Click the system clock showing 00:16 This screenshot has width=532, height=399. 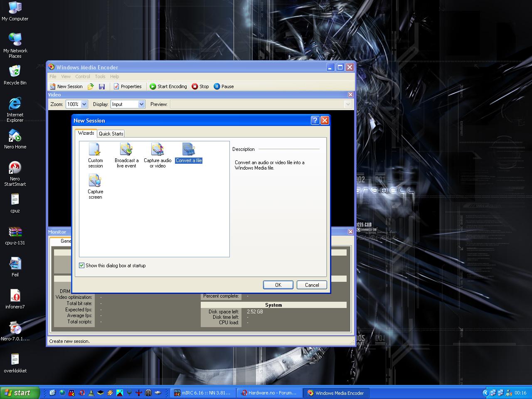[x=520, y=393]
